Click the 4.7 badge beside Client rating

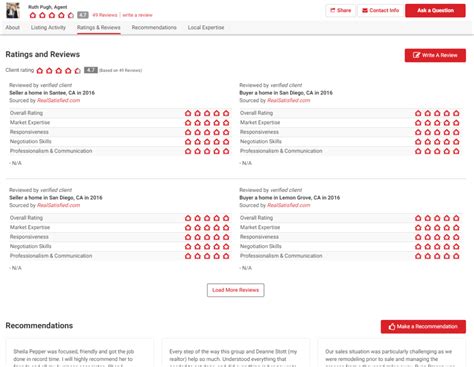pos(91,70)
